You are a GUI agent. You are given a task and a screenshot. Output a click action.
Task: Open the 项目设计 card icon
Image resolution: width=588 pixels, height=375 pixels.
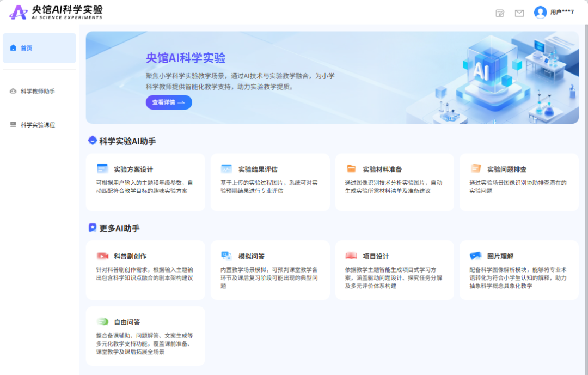tap(351, 256)
